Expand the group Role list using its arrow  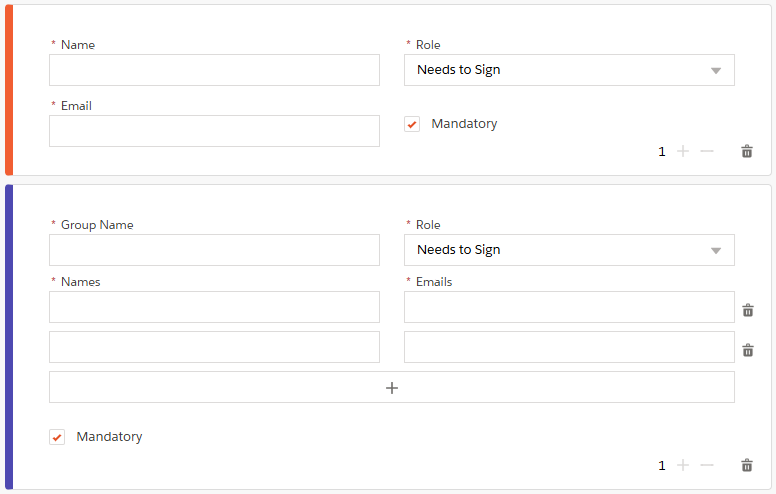point(716,251)
